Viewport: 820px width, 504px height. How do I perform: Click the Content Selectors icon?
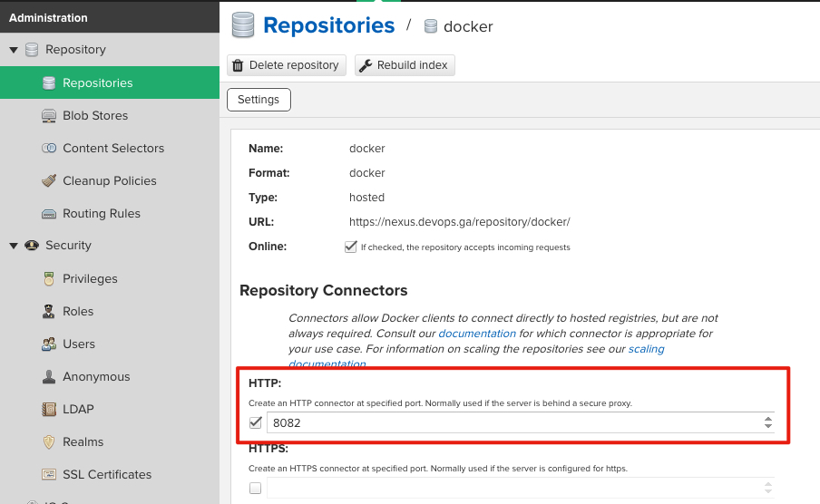(x=49, y=148)
